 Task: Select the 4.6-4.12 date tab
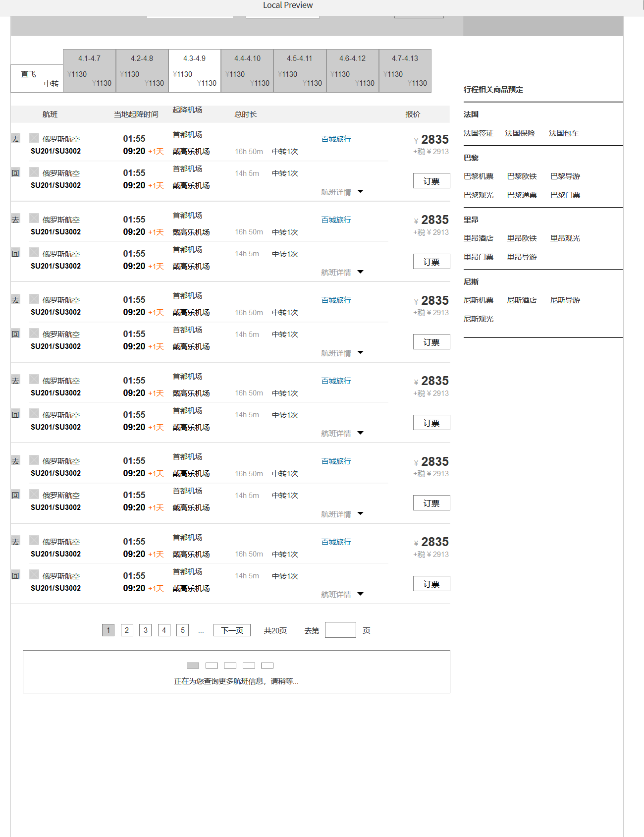tap(352, 71)
